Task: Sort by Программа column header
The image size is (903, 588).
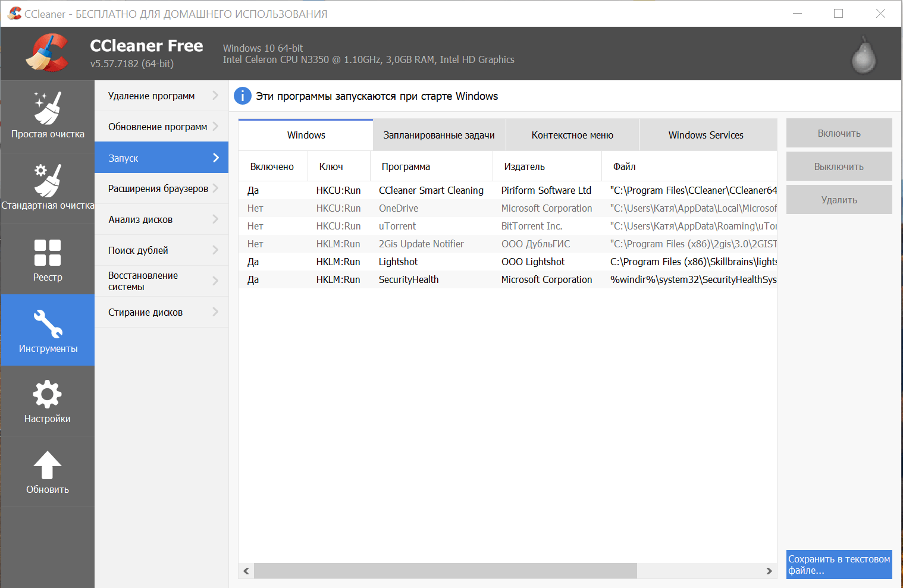Action: pyautogui.click(x=431, y=166)
